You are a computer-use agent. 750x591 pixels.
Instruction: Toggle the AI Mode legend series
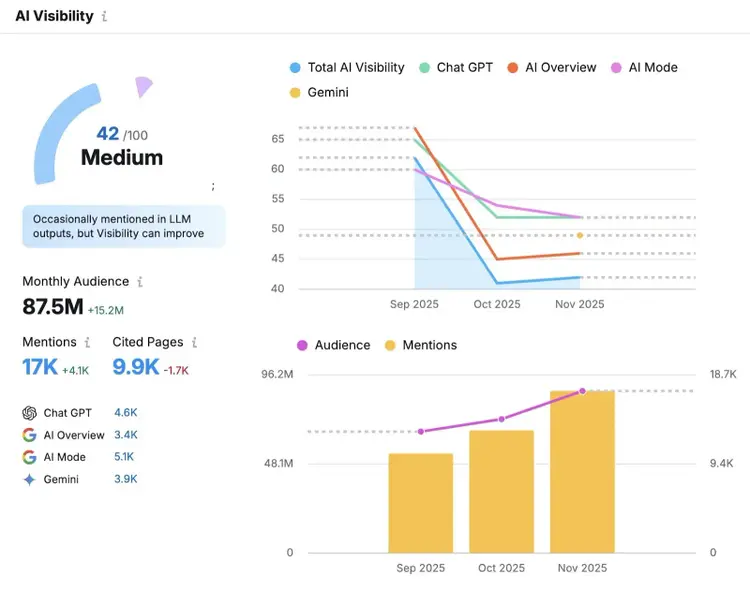644,67
